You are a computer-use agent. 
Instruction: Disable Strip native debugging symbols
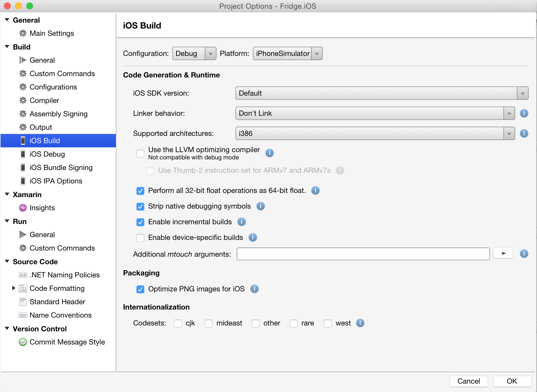pos(140,207)
